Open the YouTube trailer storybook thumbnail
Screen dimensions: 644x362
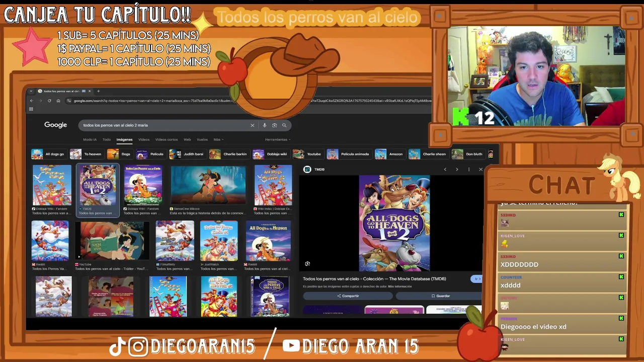point(112,240)
